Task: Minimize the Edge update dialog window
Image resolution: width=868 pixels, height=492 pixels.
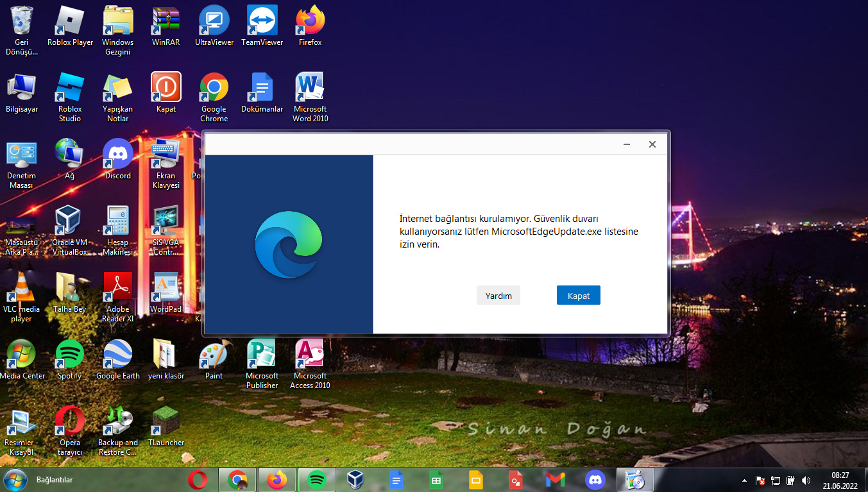Action: pyautogui.click(x=627, y=144)
